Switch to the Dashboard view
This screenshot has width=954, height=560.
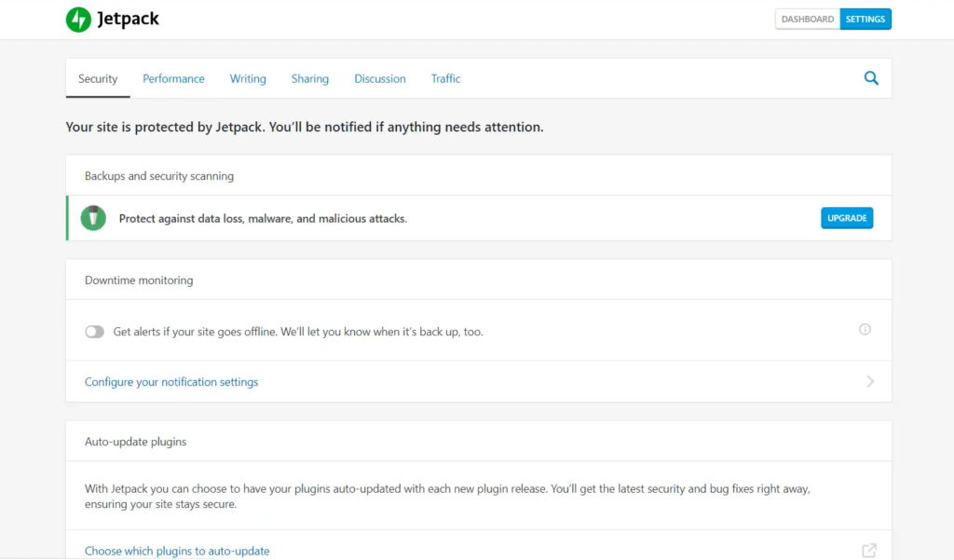pos(807,20)
